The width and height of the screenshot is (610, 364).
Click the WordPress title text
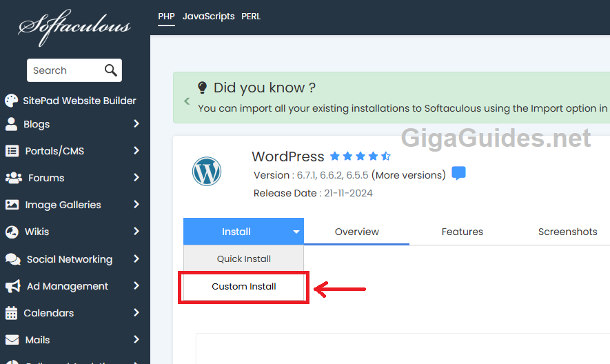[x=288, y=156]
